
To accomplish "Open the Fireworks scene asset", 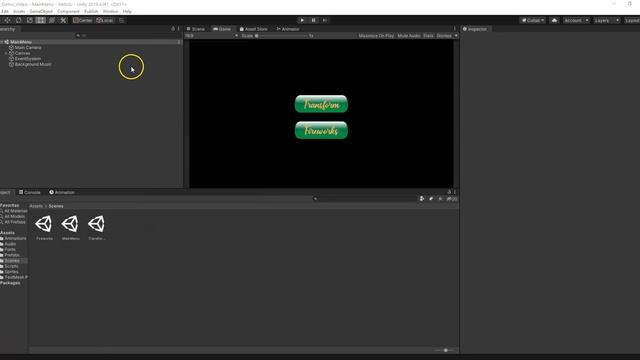I will coord(44,227).
